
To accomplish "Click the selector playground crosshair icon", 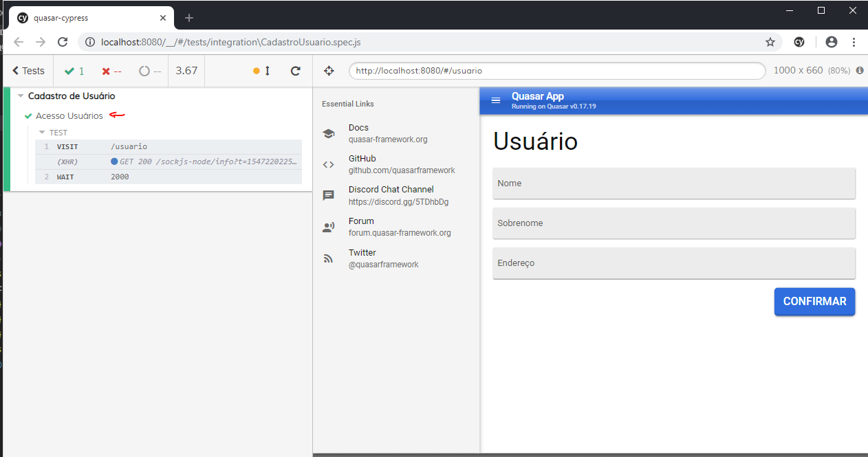I will click(329, 71).
